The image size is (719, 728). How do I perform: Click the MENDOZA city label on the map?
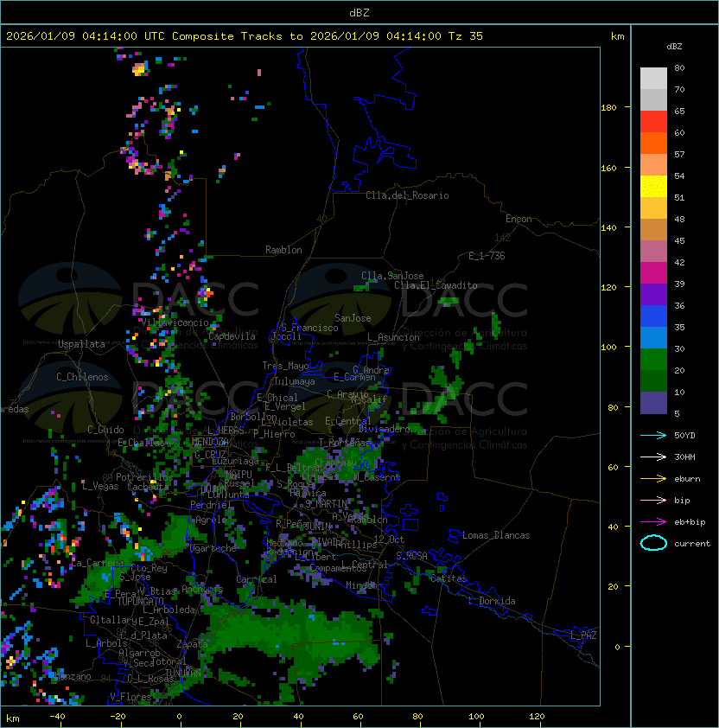point(210,441)
